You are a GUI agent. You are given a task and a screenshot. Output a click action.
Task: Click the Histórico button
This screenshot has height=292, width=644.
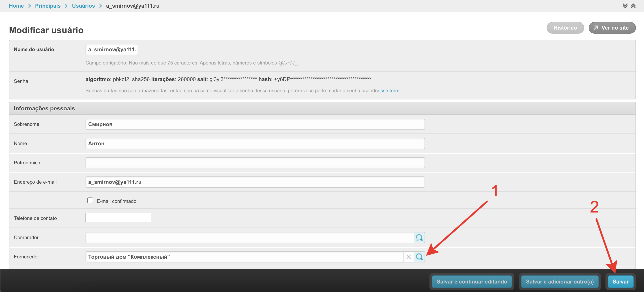pyautogui.click(x=565, y=28)
